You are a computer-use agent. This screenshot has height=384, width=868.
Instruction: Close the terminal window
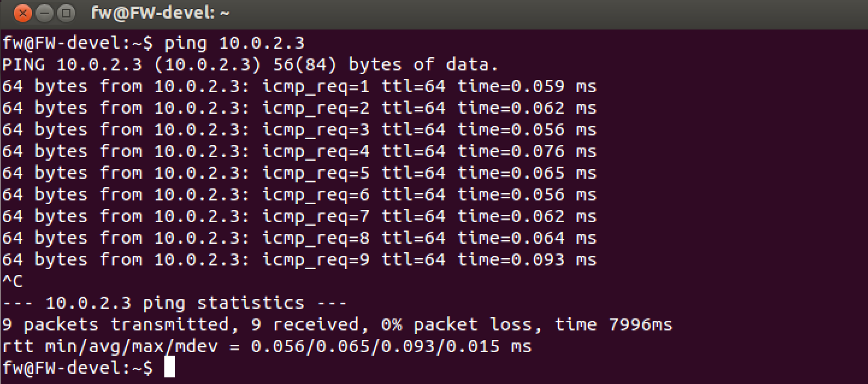[23, 13]
